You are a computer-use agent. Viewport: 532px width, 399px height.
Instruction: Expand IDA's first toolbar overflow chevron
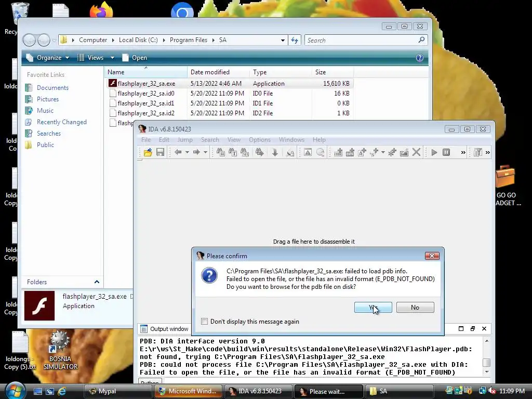click(463, 152)
